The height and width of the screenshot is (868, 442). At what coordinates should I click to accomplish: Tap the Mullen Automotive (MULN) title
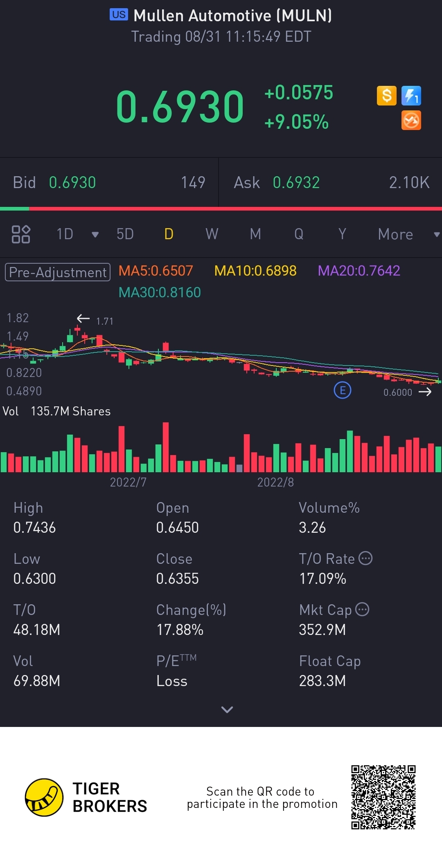(x=232, y=16)
